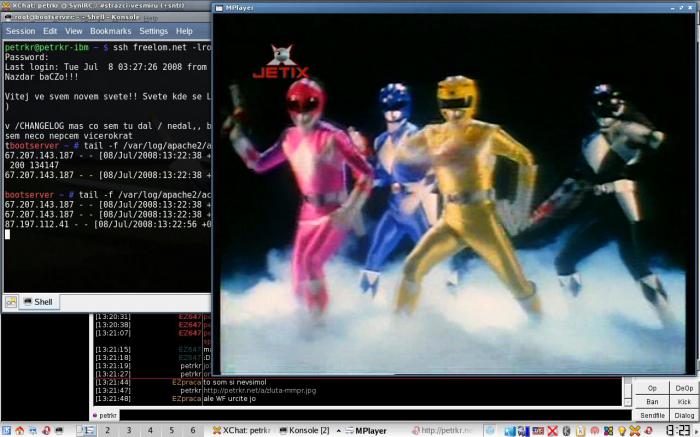Switch to MPlayer taskbar entry
The height and width of the screenshot is (437, 700).
[367, 430]
